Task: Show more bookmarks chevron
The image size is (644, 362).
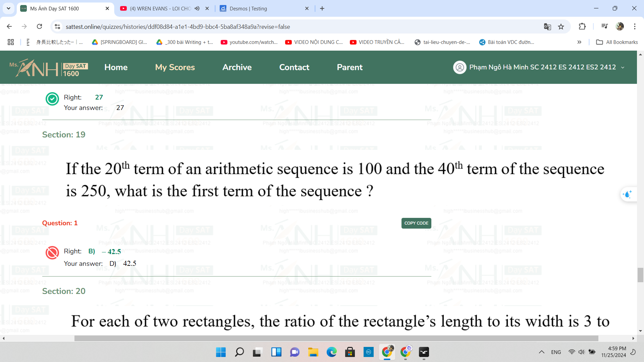Action: pos(579,42)
